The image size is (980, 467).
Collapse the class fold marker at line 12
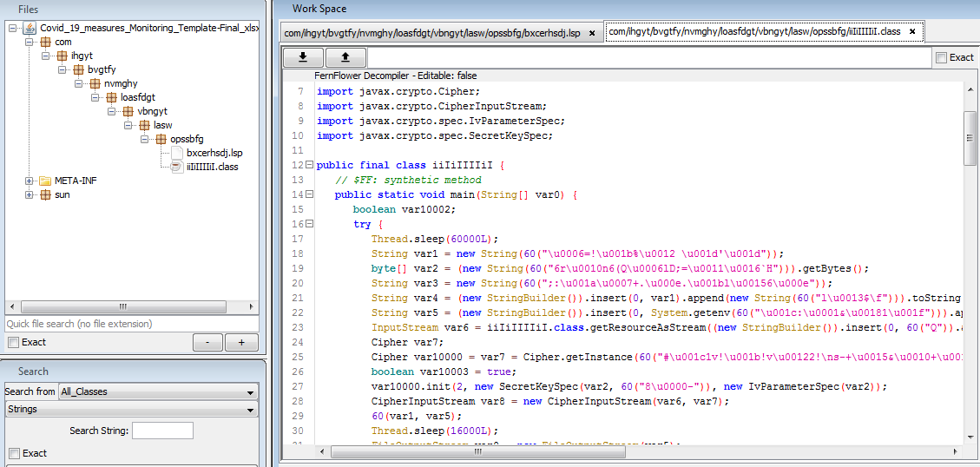pyautogui.click(x=309, y=165)
